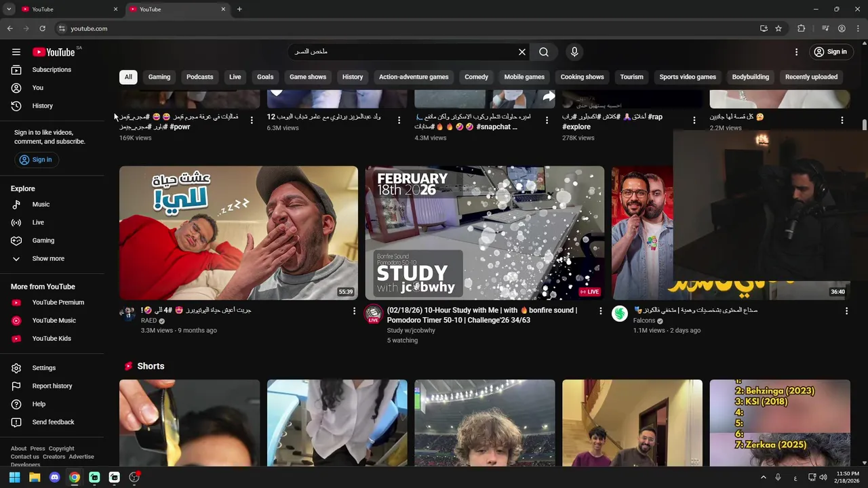Open options for 169K views short

(252, 120)
